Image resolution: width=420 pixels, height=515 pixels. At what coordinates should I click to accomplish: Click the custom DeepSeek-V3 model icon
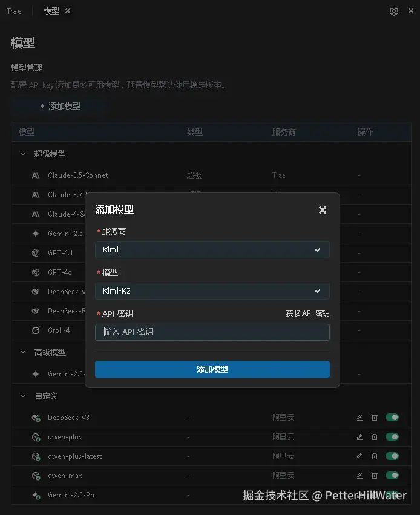[36, 418]
